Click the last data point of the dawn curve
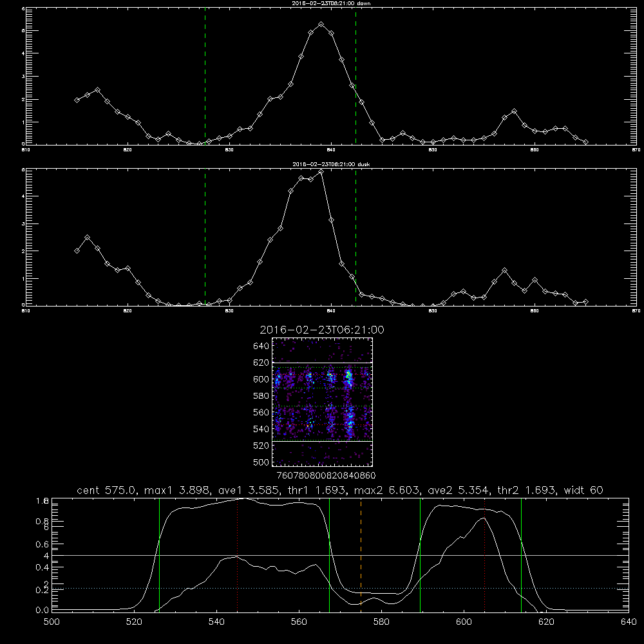 point(585,142)
